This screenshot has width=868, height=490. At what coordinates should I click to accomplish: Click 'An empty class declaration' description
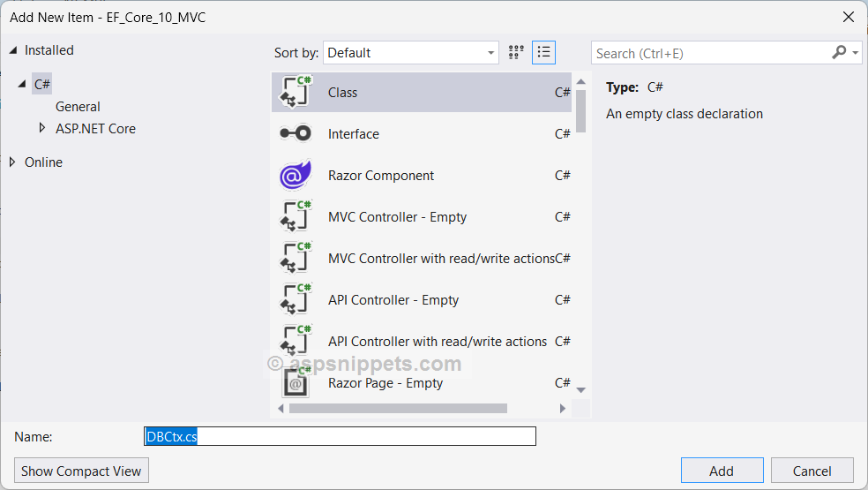(x=685, y=114)
